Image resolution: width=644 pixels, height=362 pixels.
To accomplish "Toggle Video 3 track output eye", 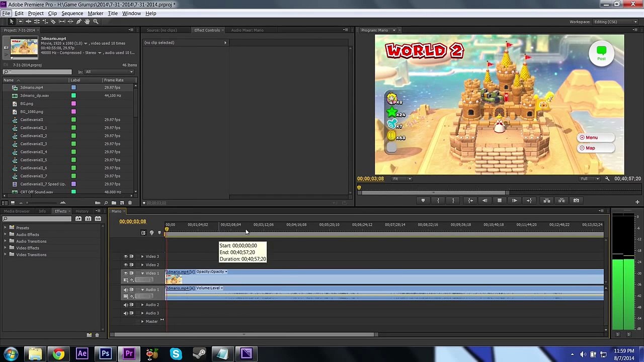I will (126, 256).
